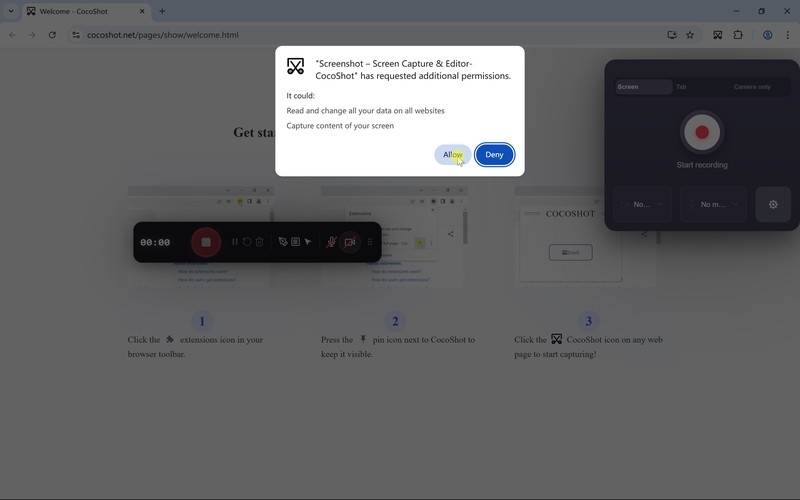
Task: Close the Welcome - CocoShot tab
Action: pyautogui.click(x=142, y=11)
